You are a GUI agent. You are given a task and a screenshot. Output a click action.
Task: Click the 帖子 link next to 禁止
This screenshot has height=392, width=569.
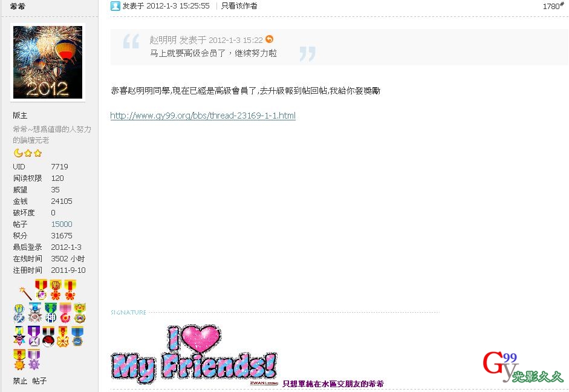[x=39, y=381]
